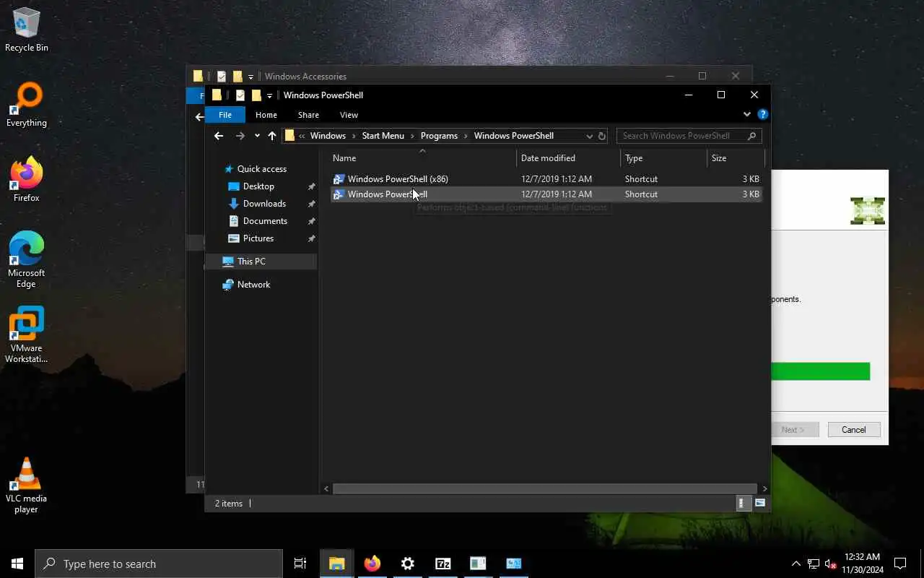Image resolution: width=924 pixels, height=578 pixels.
Task: Click the PowerShell-style taskbar icon at far right
Action: pos(514,564)
